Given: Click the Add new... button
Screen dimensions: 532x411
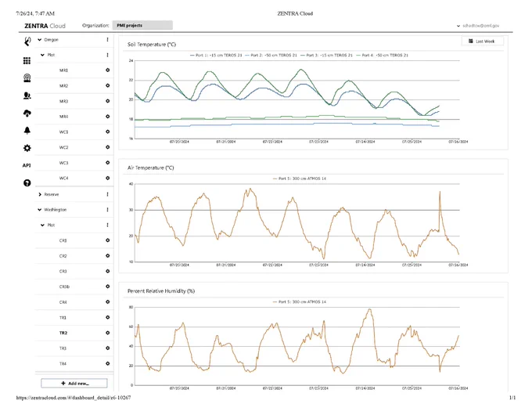Looking at the screenshot, I should (x=74, y=383).
